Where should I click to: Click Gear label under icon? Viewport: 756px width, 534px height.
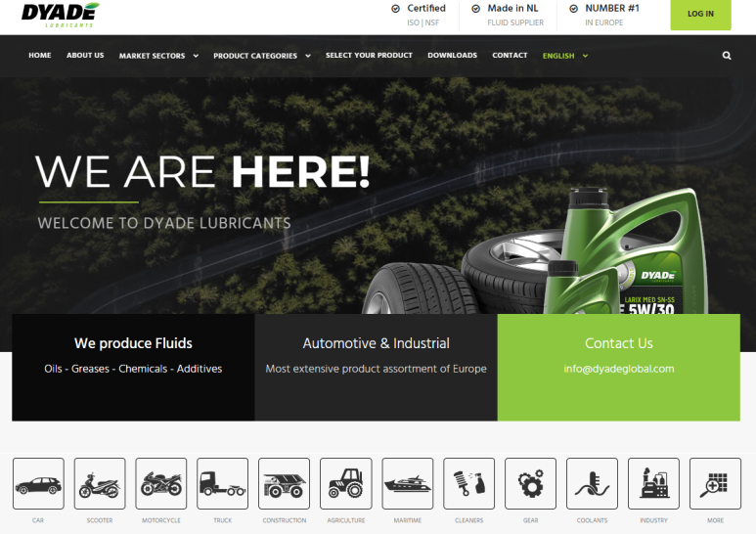pyautogui.click(x=530, y=520)
